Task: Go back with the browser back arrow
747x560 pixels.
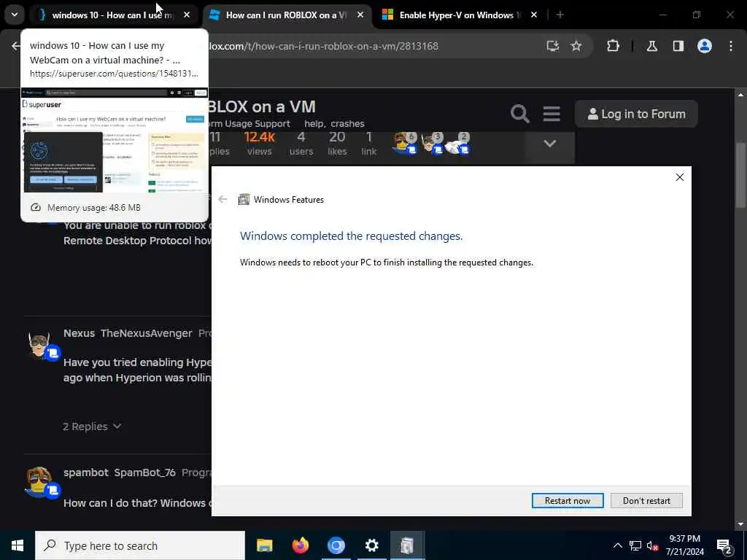Action: point(16,46)
